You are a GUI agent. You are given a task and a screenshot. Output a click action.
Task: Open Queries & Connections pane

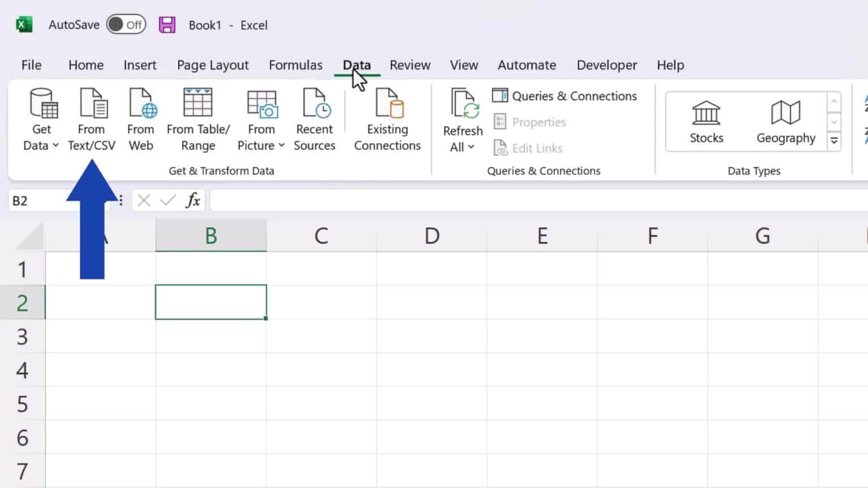coord(565,95)
